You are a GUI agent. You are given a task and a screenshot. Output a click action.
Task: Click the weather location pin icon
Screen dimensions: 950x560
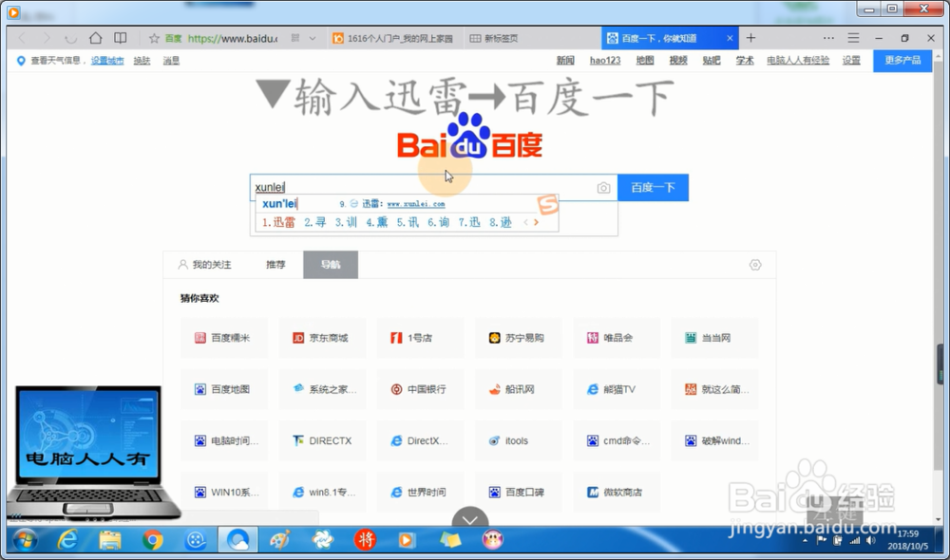tap(21, 61)
